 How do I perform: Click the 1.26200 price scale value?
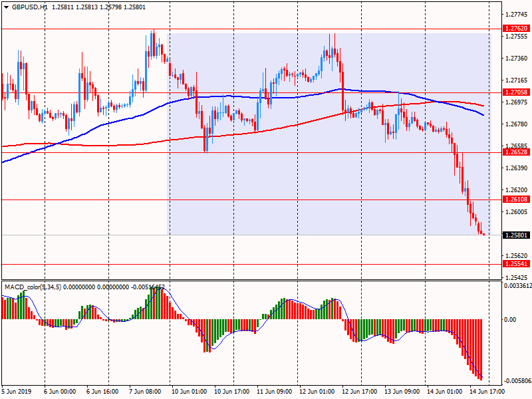coord(517,190)
